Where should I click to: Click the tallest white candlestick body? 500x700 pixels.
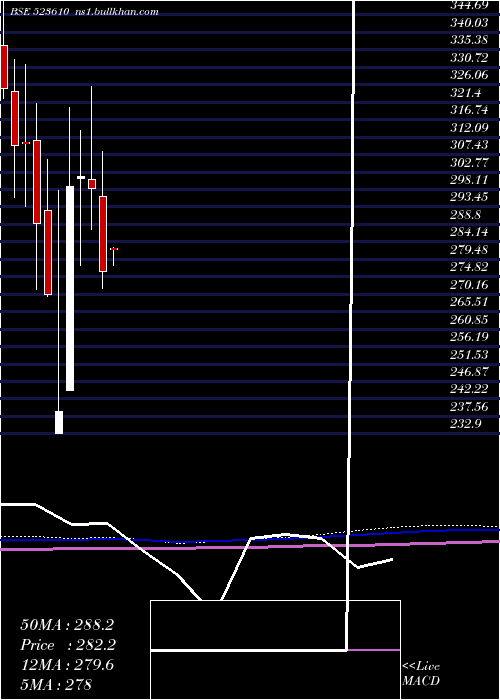click(70, 288)
